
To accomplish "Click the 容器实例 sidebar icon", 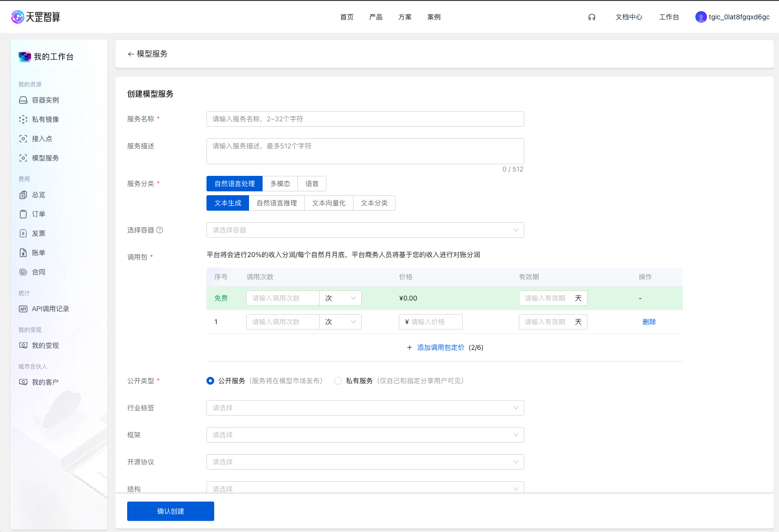I will pyautogui.click(x=23, y=100).
